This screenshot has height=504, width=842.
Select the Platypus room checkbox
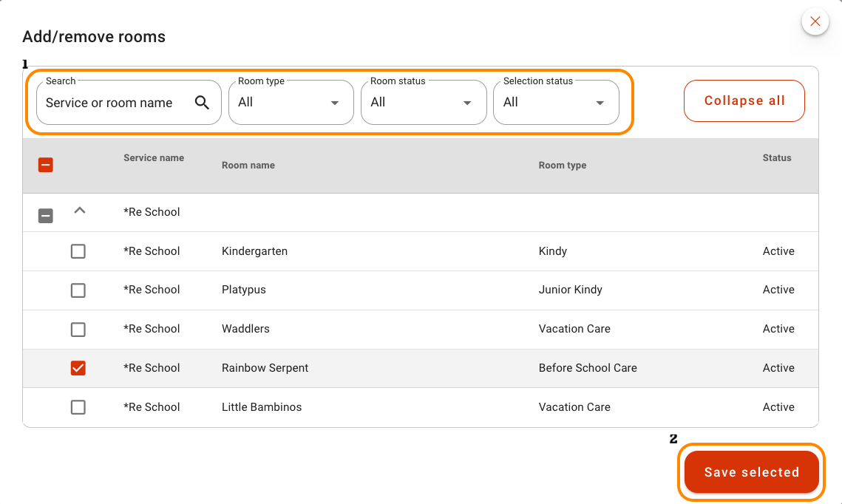78,290
